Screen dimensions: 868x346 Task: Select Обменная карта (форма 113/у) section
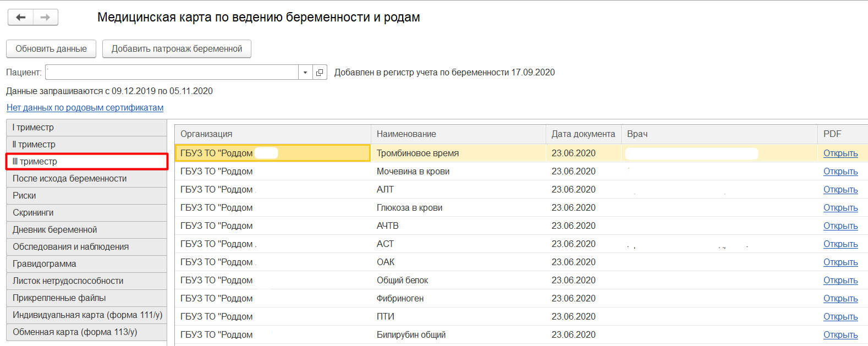tap(86, 332)
